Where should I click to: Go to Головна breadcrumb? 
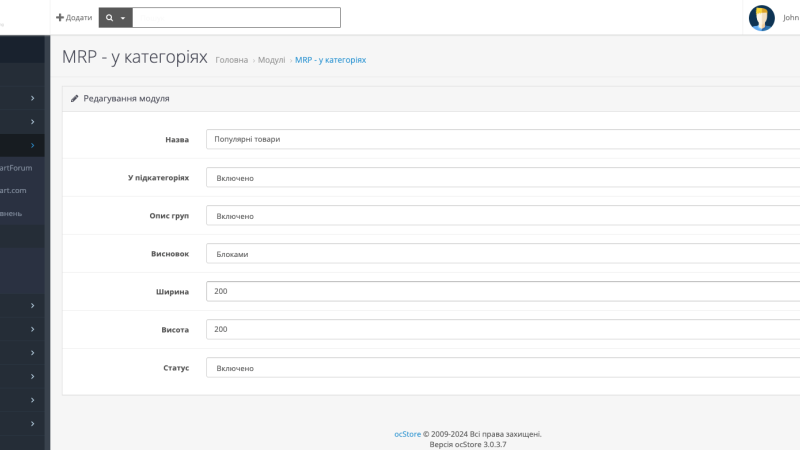click(x=232, y=60)
